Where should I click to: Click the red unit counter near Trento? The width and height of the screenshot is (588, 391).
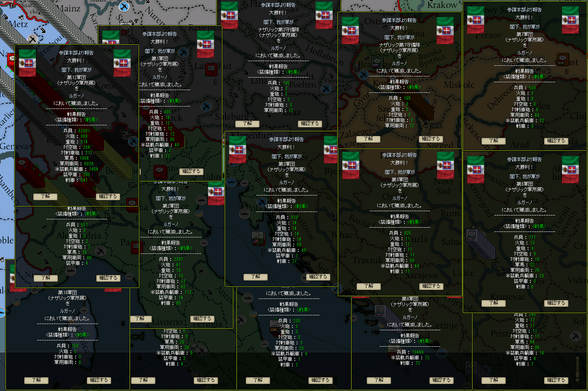click(x=160, y=172)
